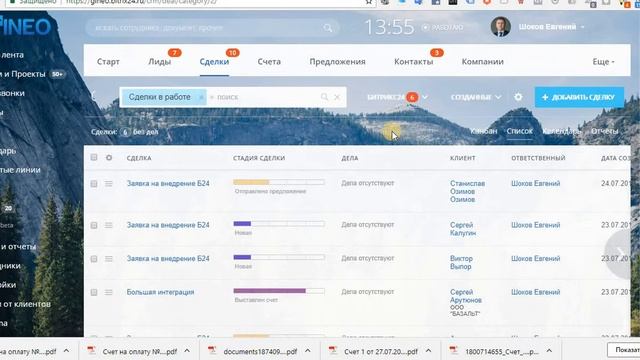Image resolution: width=640 pixels, height=360 pixels.
Task: Expand options for 'documents187409' download
Action: coord(308,351)
